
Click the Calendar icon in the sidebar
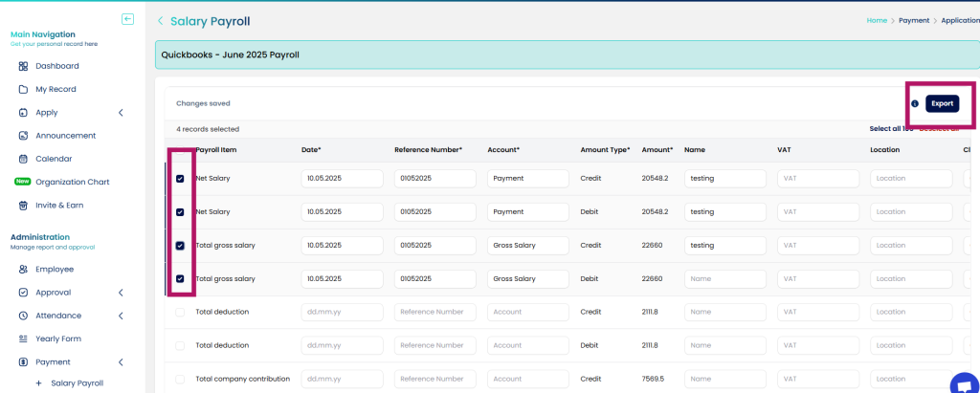23,159
